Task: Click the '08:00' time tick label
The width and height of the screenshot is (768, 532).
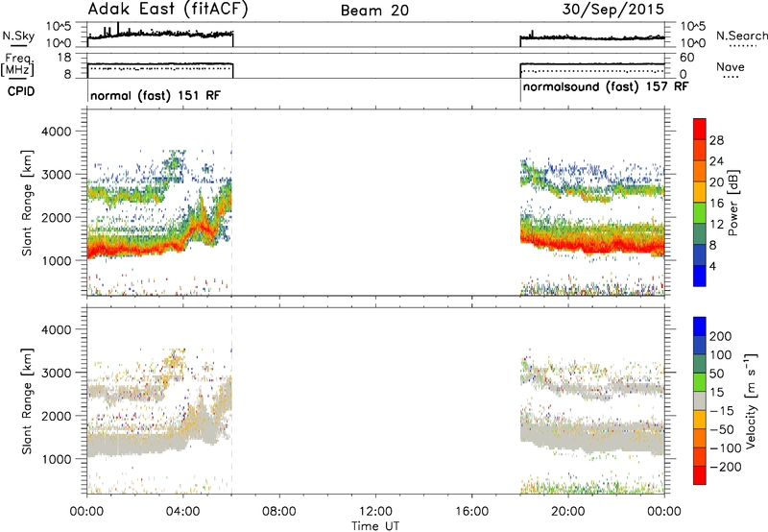Action: point(279,512)
